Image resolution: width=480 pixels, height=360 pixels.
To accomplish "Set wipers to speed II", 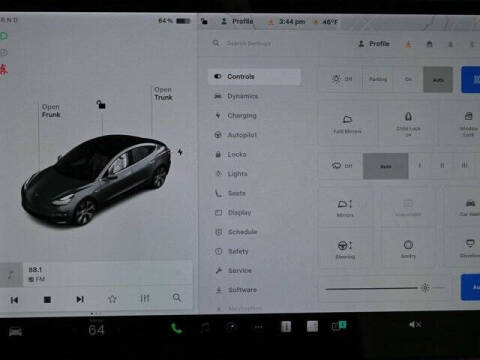I will tap(442, 165).
